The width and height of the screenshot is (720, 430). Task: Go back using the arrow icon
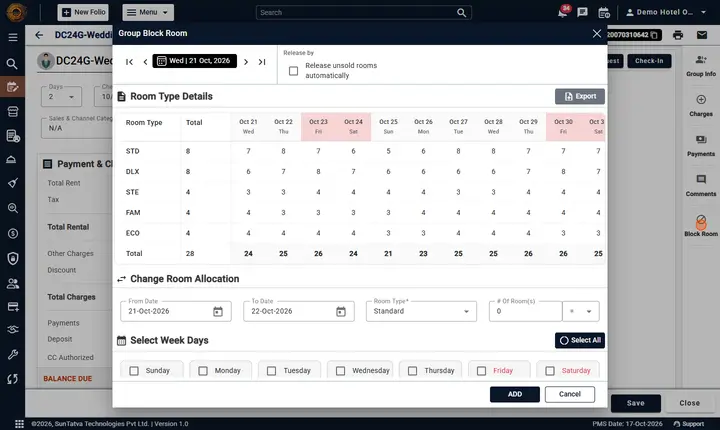(x=39, y=35)
